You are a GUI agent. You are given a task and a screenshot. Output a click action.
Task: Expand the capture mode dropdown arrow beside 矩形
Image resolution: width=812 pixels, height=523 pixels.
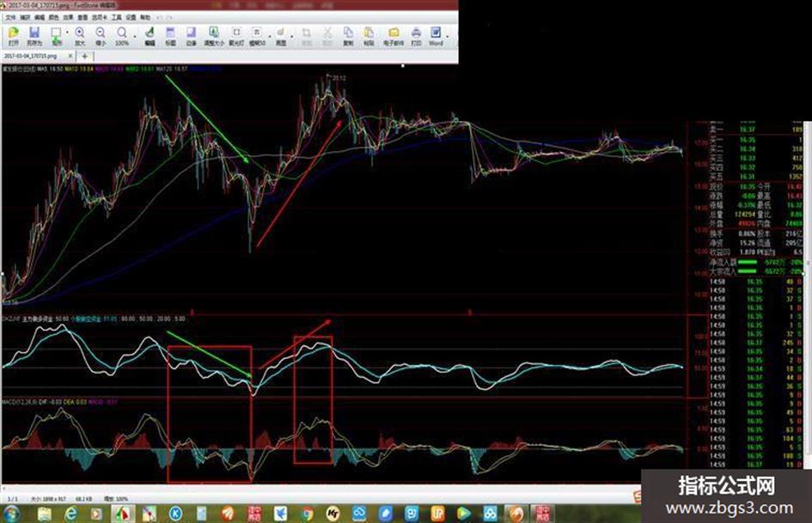pyautogui.click(x=67, y=33)
